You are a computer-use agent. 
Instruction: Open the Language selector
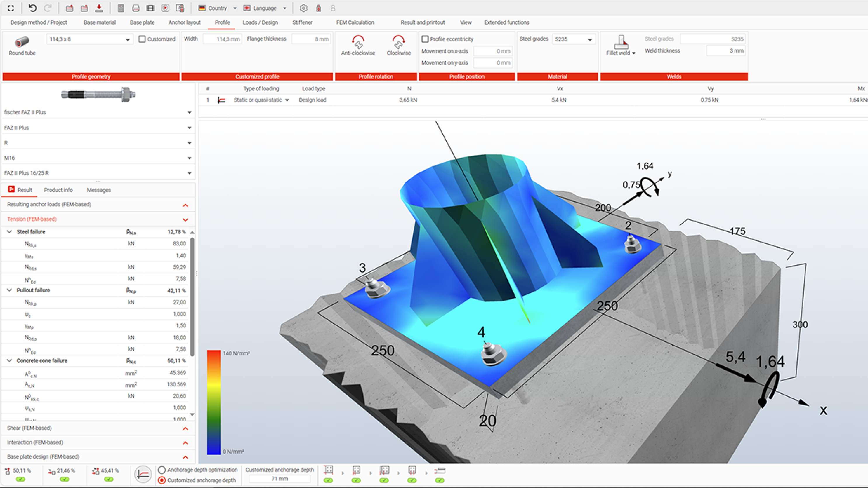coord(265,8)
